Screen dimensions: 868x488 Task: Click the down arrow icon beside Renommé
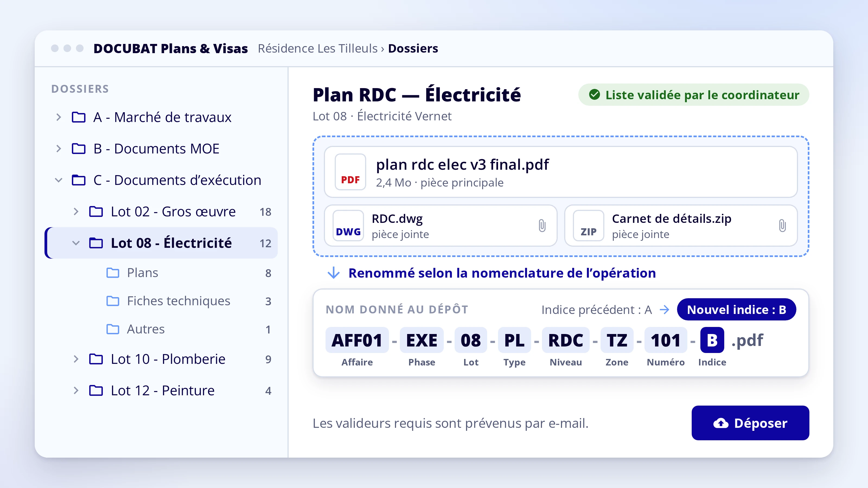[x=334, y=273]
